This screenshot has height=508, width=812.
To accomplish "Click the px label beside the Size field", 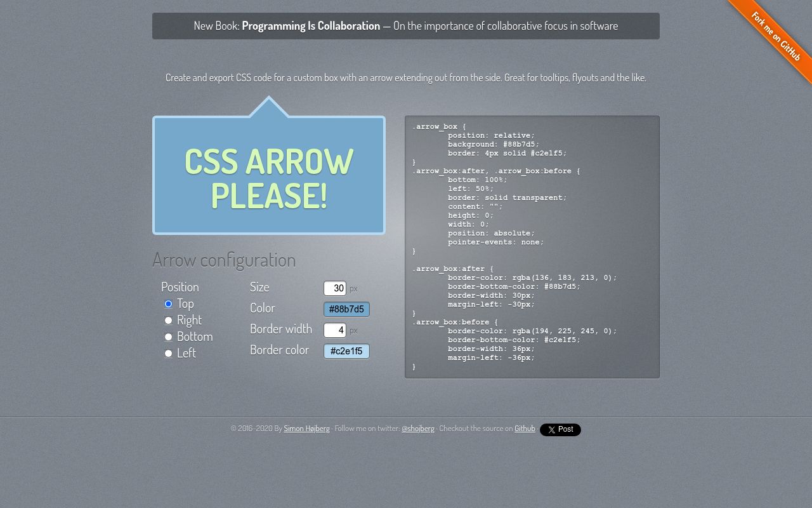I will 353,288.
